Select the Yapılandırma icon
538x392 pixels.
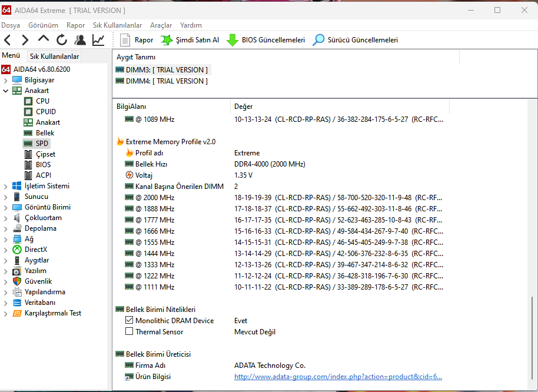click(x=17, y=292)
